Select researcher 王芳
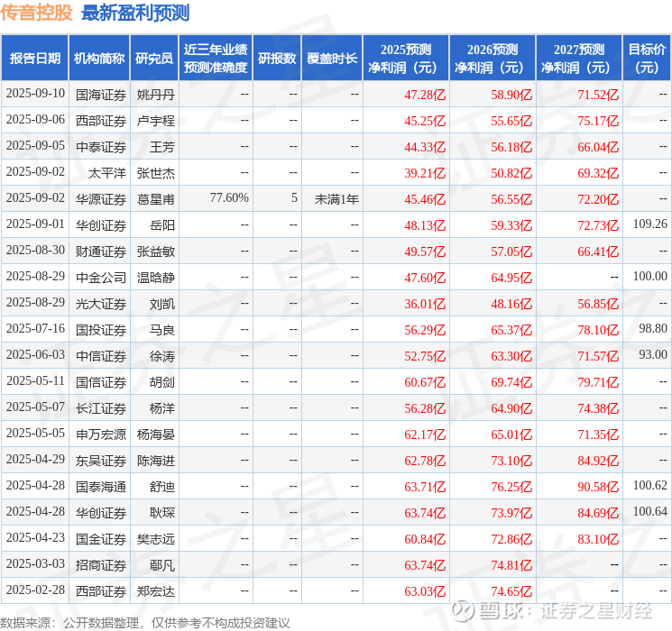The width and height of the screenshot is (672, 631). pos(162,147)
